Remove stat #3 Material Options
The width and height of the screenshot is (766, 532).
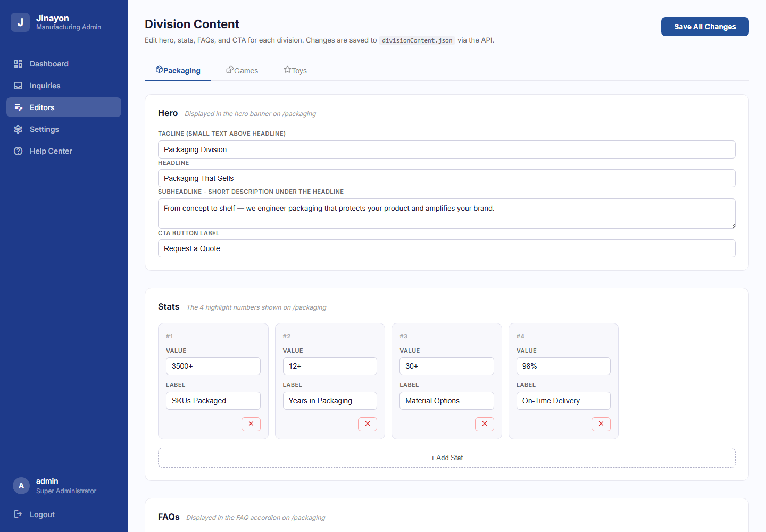pos(485,424)
